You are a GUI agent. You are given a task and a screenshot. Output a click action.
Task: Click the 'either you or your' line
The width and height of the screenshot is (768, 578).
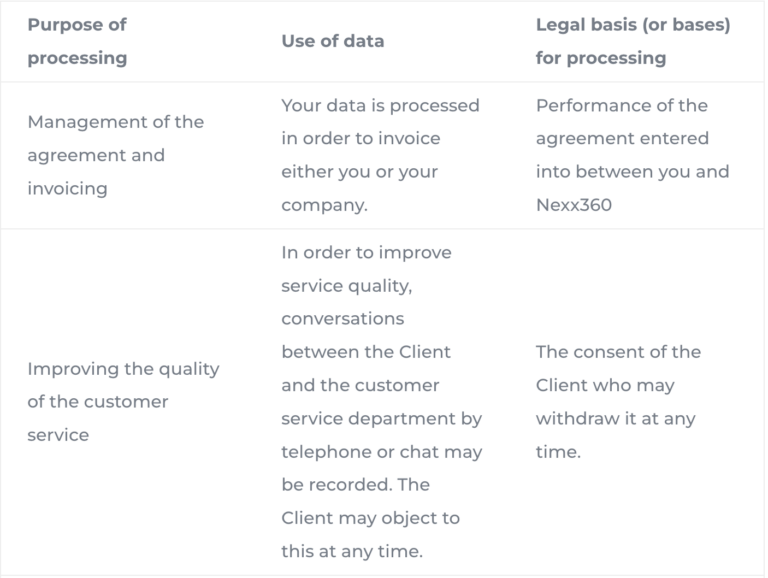click(x=360, y=171)
